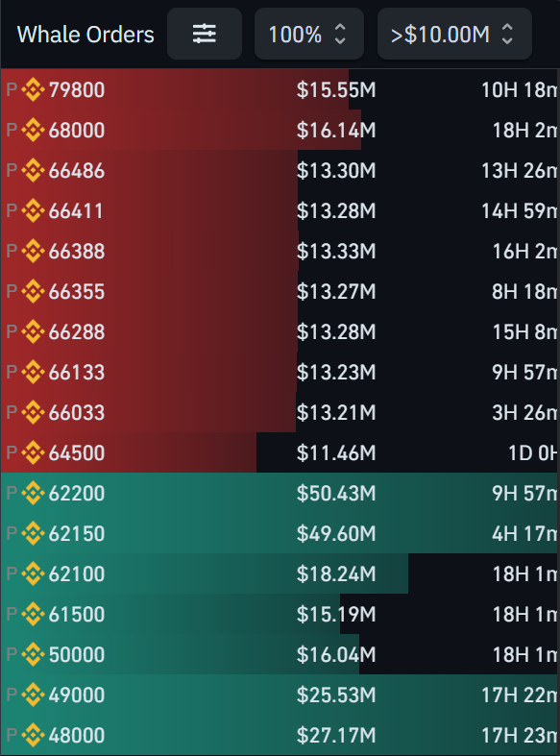Click the P marker in the 62200 row
This screenshot has height=756, width=560.
[x=12, y=494]
